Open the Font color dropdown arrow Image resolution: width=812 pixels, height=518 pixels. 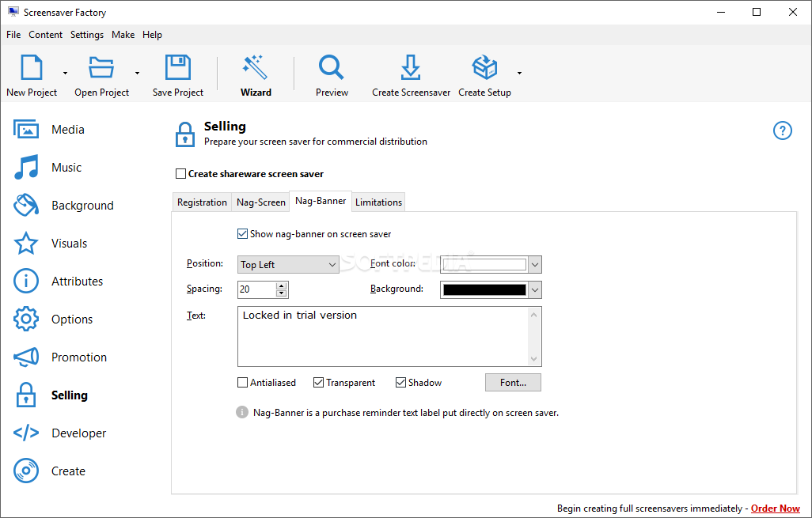pos(535,264)
